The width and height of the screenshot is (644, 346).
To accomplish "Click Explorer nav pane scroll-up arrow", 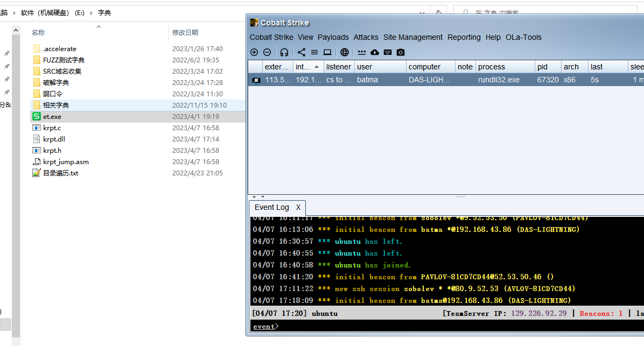I will (x=16, y=30).
